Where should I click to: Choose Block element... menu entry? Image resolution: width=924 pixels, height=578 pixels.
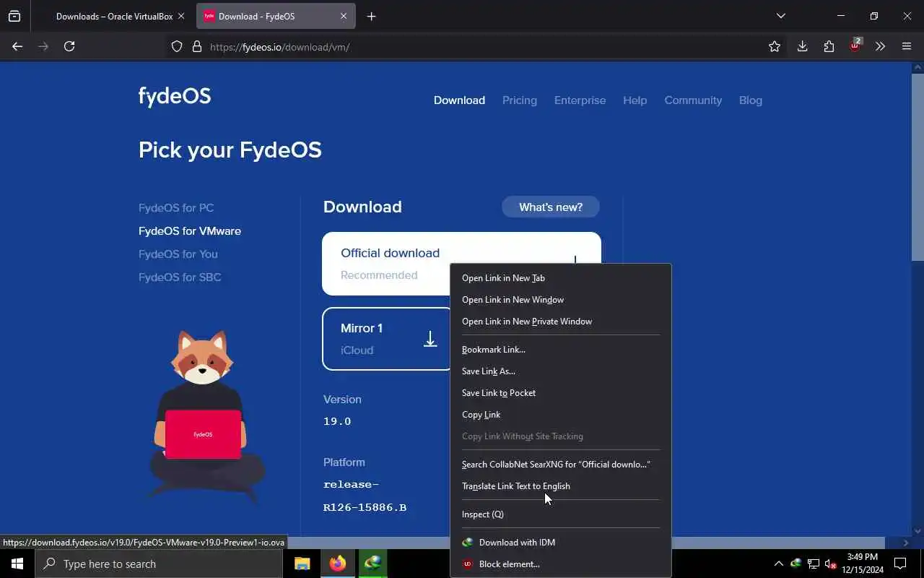coord(560,564)
